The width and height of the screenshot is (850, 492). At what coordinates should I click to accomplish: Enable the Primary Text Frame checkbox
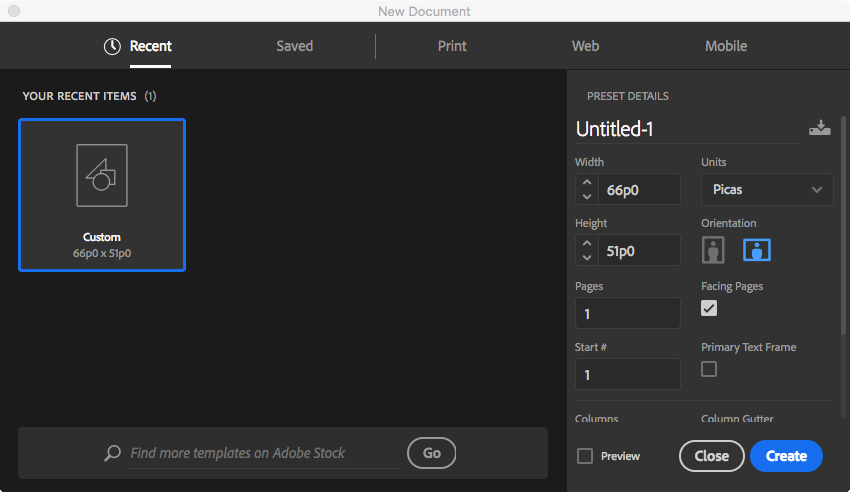pyautogui.click(x=709, y=369)
